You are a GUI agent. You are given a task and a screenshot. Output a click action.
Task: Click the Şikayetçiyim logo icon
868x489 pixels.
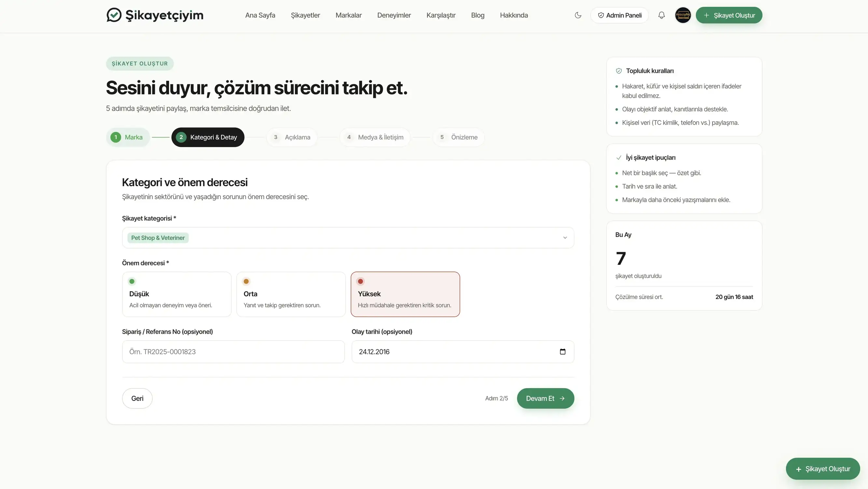114,15
